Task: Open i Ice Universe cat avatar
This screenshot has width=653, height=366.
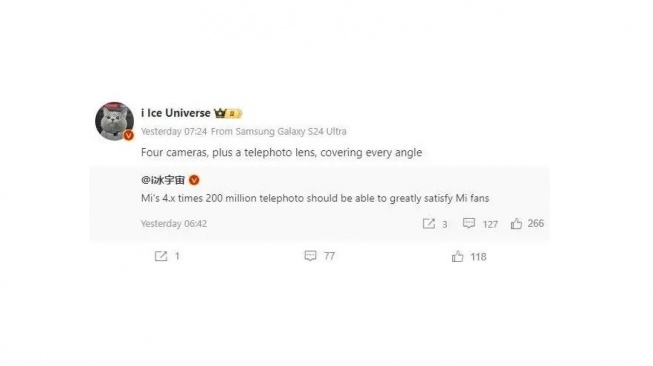Action: pos(115,121)
